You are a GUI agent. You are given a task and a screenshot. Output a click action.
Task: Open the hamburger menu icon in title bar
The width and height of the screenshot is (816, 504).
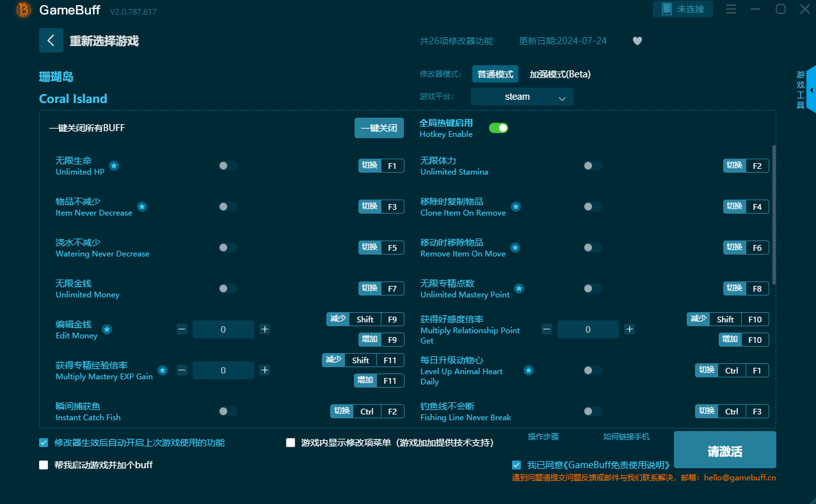(732, 9)
